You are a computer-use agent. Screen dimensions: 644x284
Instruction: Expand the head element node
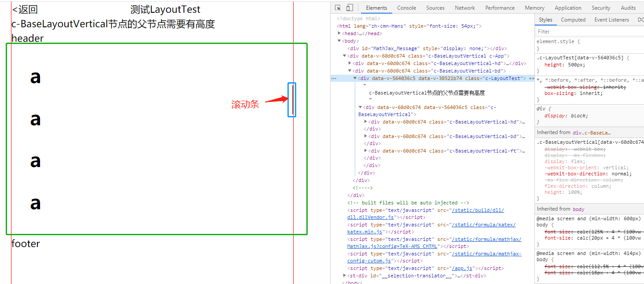pyautogui.click(x=339, y=33)
